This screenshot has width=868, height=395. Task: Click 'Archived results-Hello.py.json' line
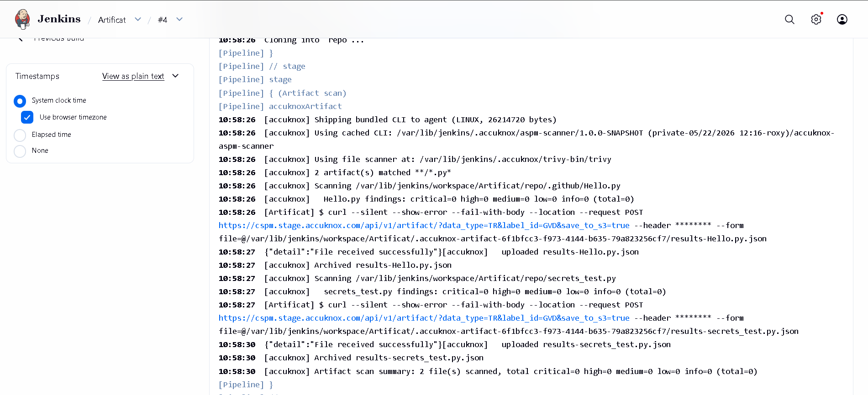(x=335, y=265)
